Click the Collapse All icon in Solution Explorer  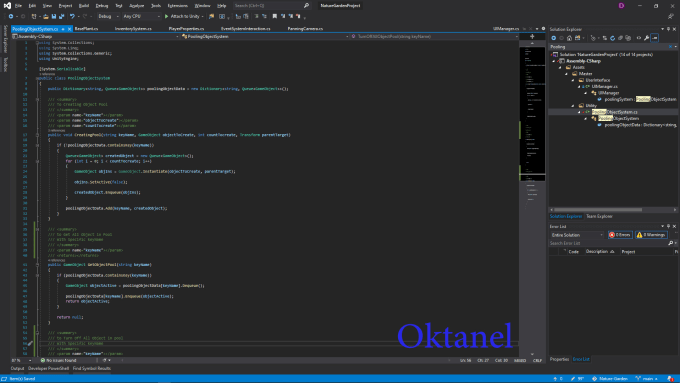pyautogui.click(x=620, y=38)
